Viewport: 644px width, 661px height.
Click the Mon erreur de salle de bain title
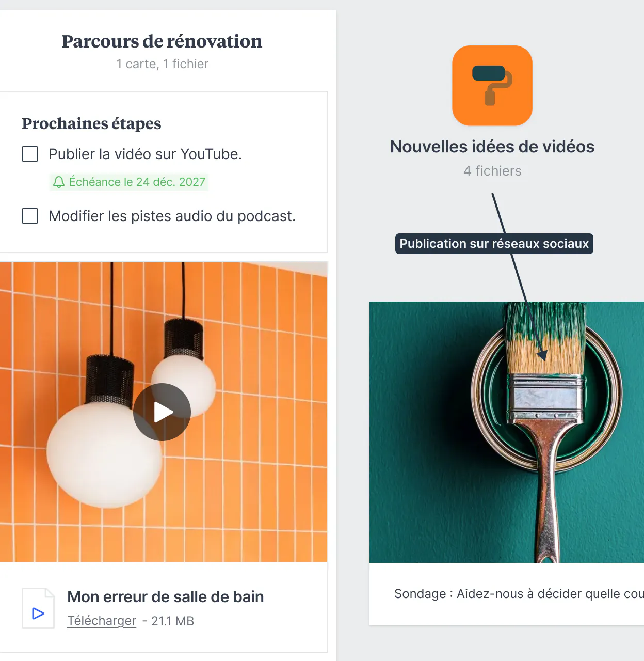click(x=166, y=597)
